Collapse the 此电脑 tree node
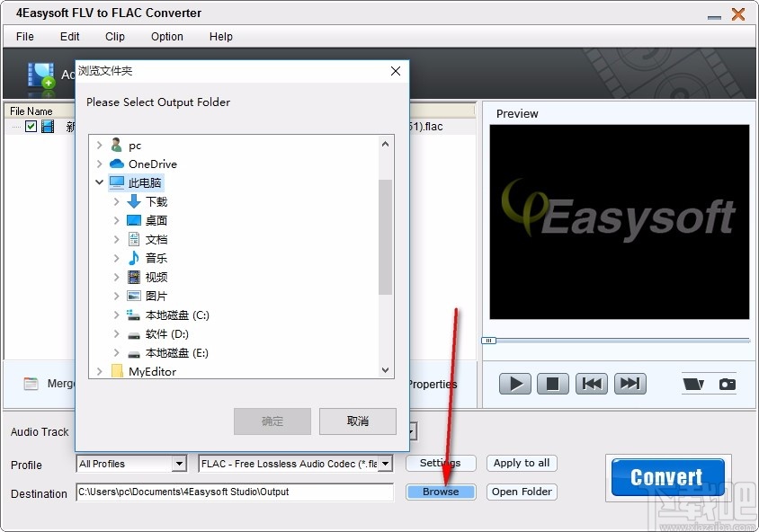The width and height of the screenshot is (759, 532). (x=99, y=182)
